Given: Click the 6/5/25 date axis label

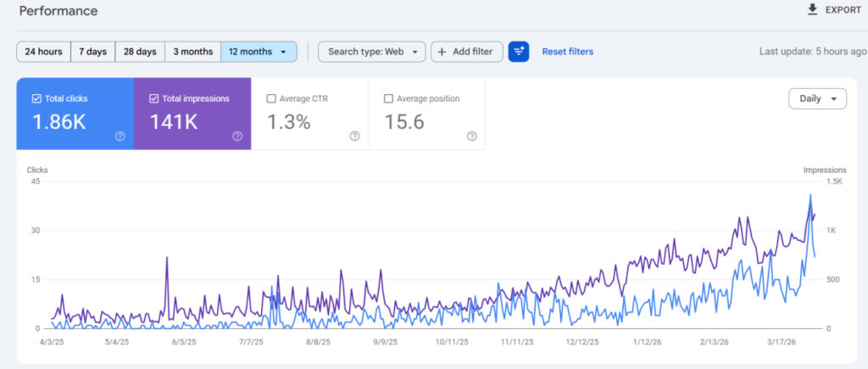Looking at the screenshot, I should click(184, 343).
